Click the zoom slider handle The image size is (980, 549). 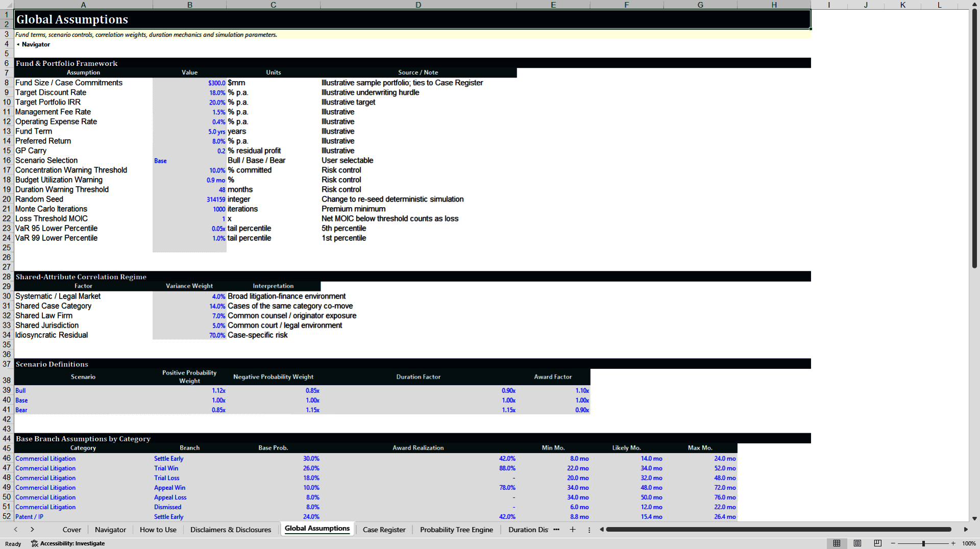[923, 543]
